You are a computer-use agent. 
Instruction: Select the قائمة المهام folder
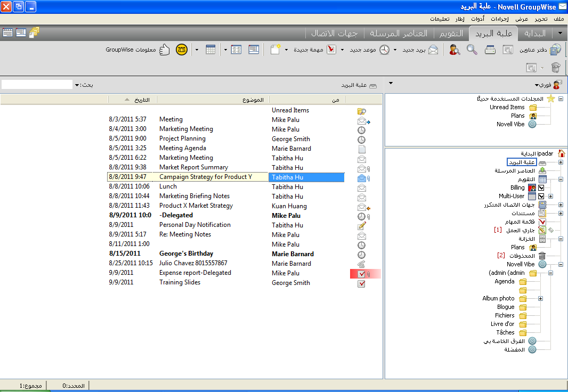pos(520,222)
